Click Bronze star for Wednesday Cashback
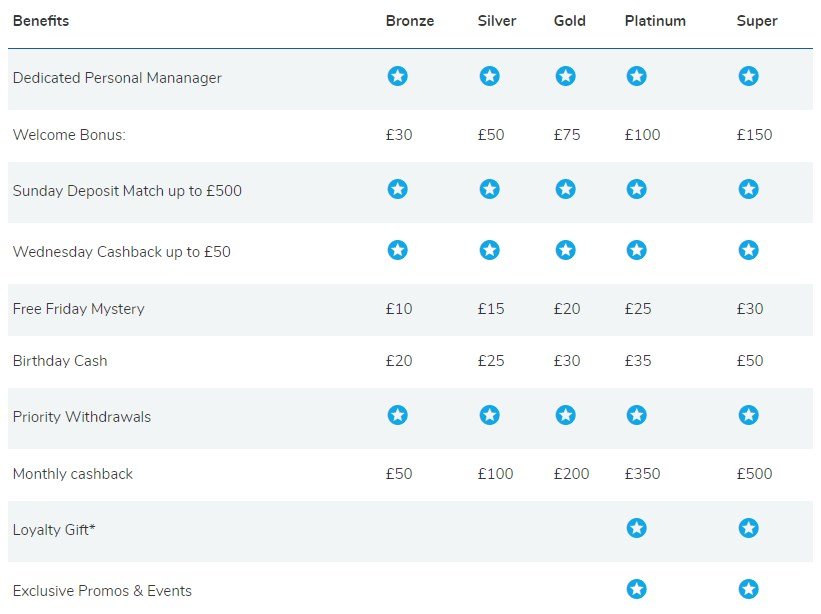 tap(397, 250)
